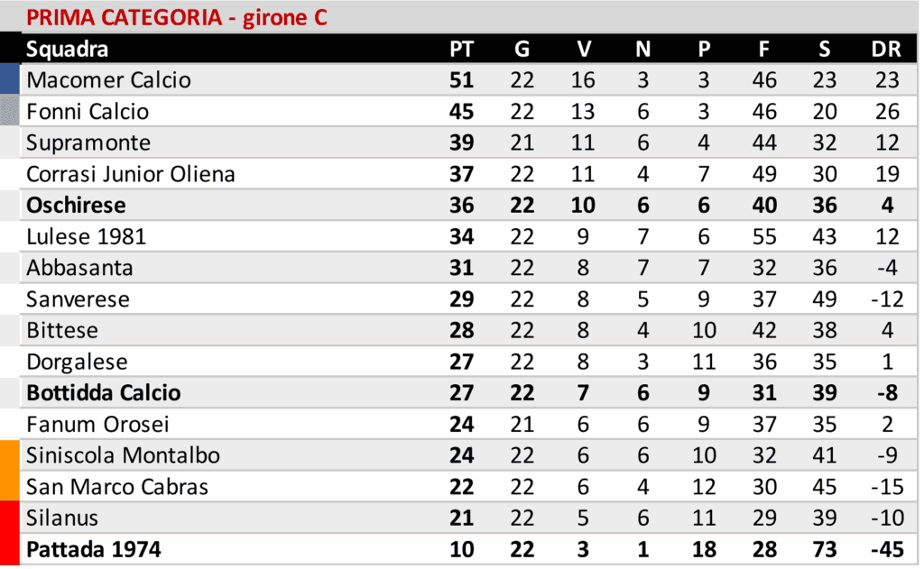Click the red marker beside Silanus

click(9, 519)
